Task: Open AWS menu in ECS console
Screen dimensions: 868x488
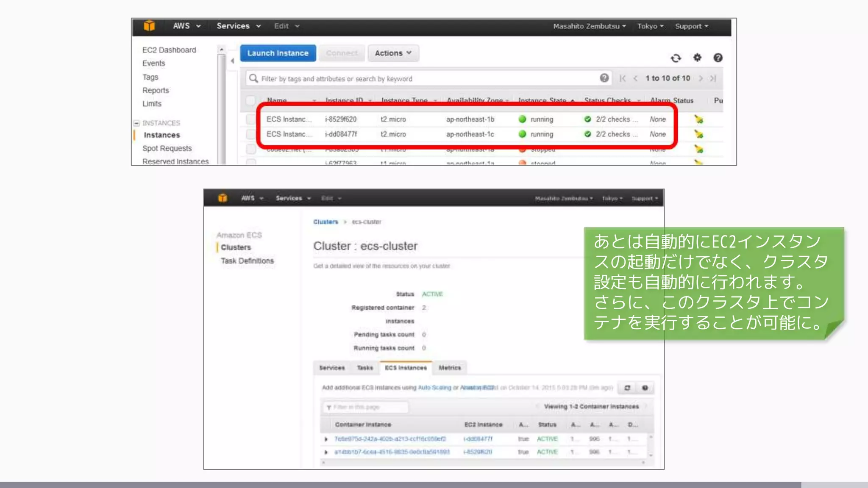Action: pos(252,198)
